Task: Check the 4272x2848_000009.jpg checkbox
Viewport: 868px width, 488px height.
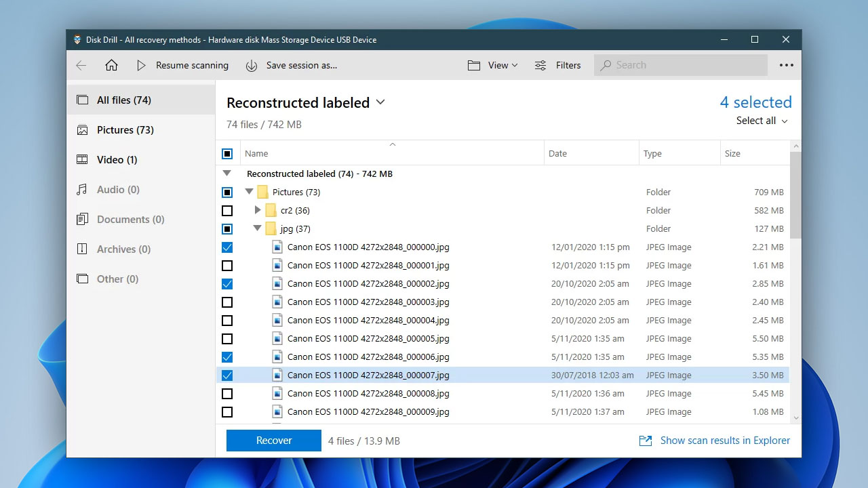Action: 227,412
